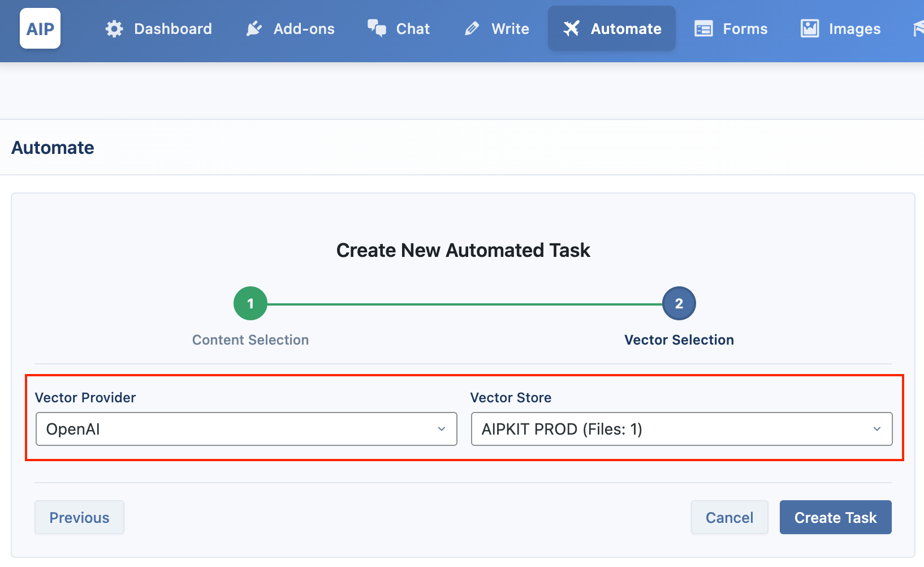Open the Vector Provider dropdown
Viewport: 924px width, 567px height.
[x=247, y=429]
